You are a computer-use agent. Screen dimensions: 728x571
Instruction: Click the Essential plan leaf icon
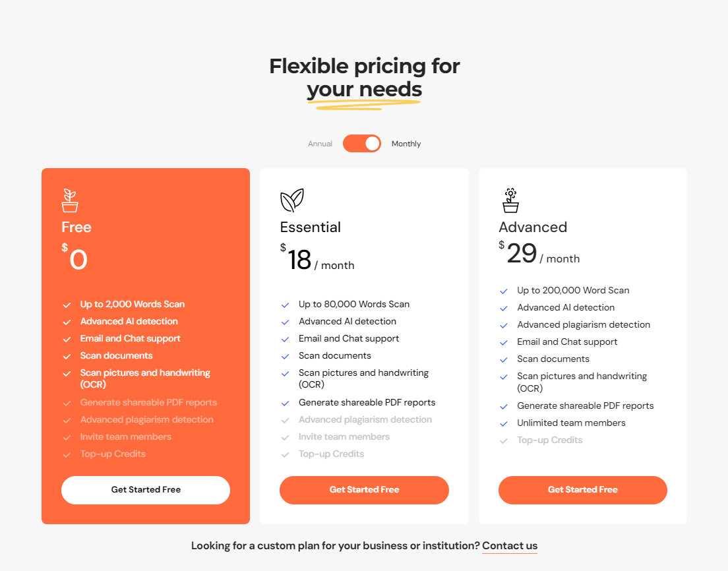click(292, 200)
